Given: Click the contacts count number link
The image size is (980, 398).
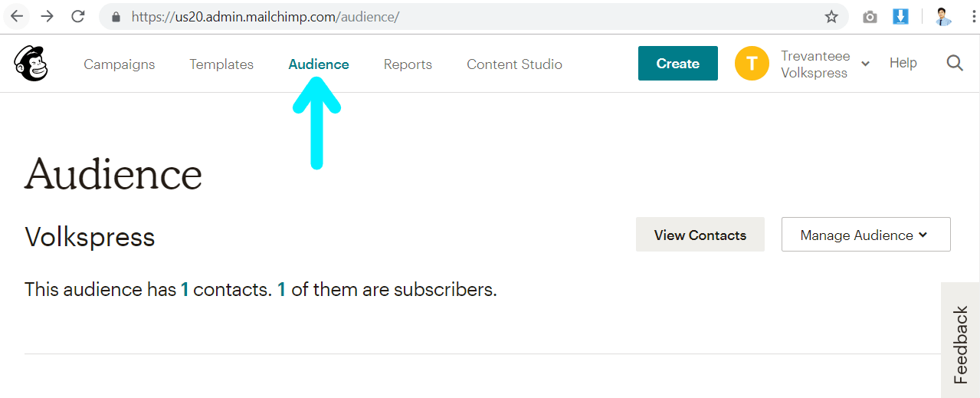Looking at the screenshot, I should coord(184,290).
